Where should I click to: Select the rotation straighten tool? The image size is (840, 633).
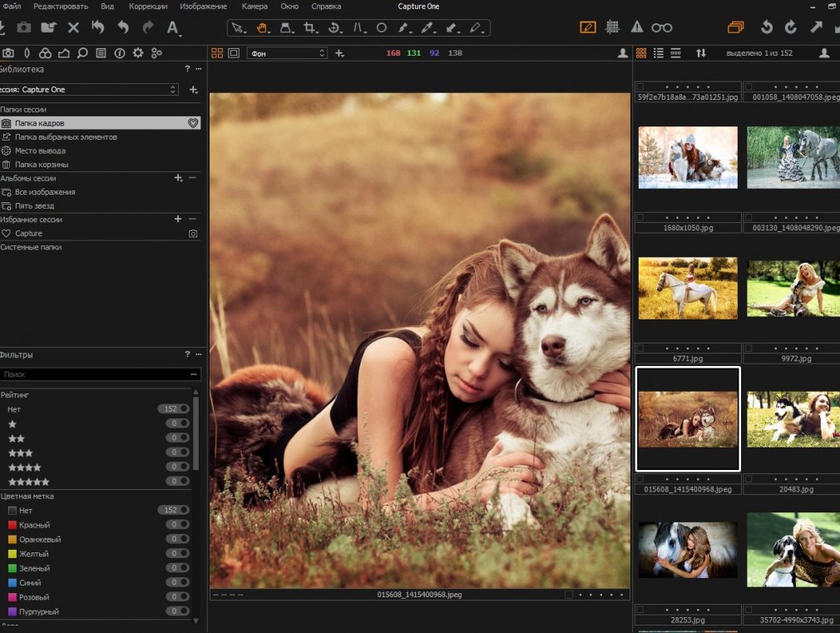[x=334, y=28]
